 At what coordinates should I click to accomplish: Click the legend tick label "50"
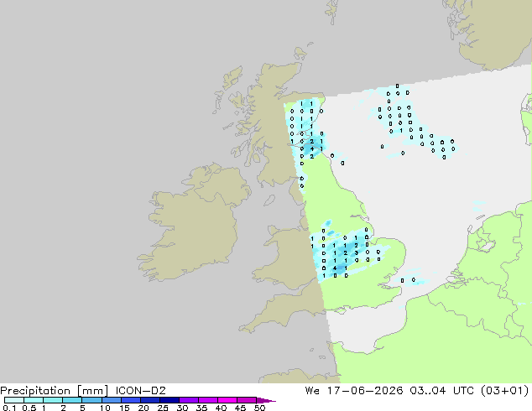click(259, 408)
